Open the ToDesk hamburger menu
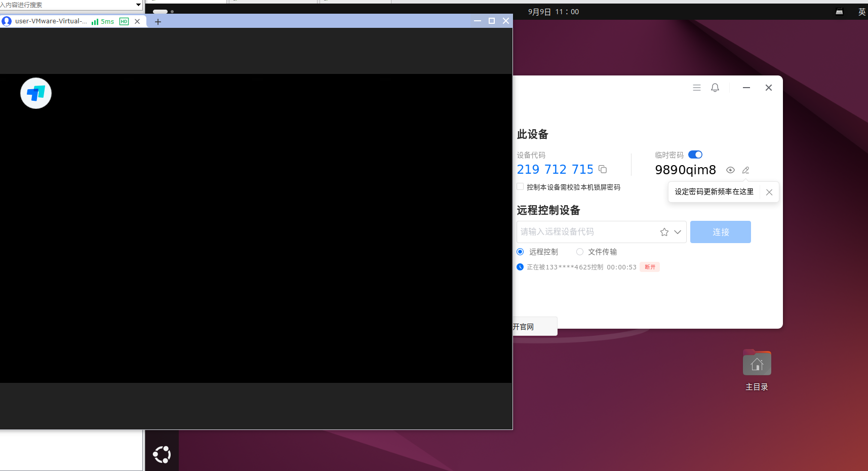 tap(696, 87)
